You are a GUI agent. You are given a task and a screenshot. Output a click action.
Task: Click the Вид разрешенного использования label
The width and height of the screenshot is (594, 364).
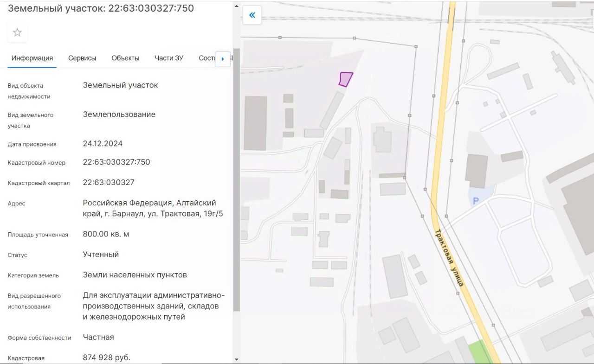(34, 301)
